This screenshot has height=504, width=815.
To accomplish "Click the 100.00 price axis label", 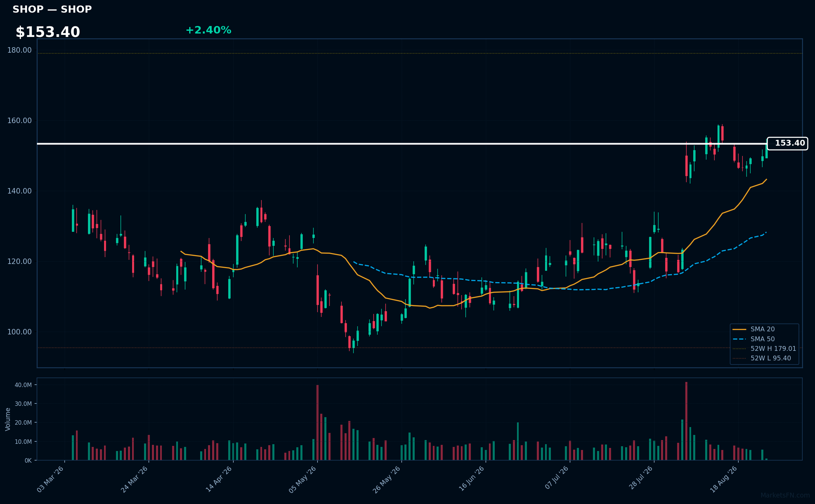I will (x=20, y=332).
